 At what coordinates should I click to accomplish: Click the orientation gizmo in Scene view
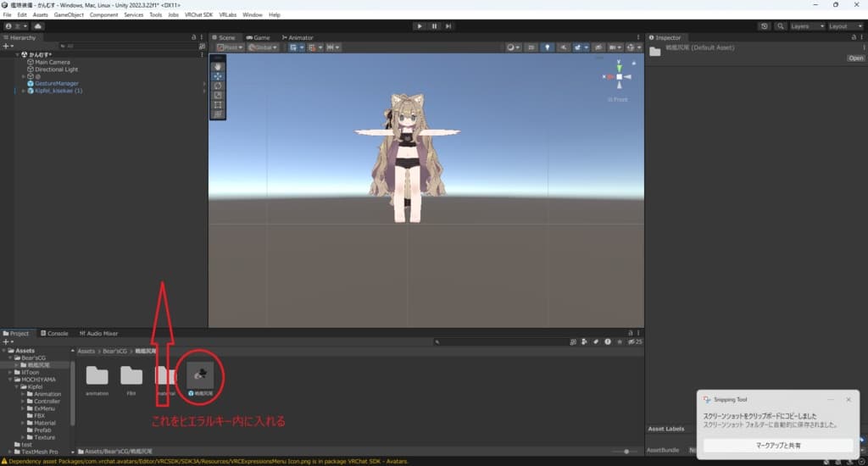(x=619, y=77)
